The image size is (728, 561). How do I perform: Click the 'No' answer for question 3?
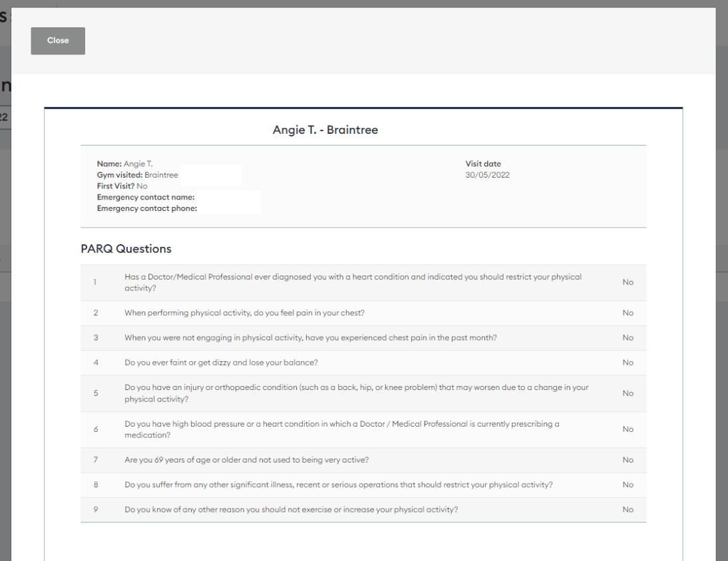628,337
